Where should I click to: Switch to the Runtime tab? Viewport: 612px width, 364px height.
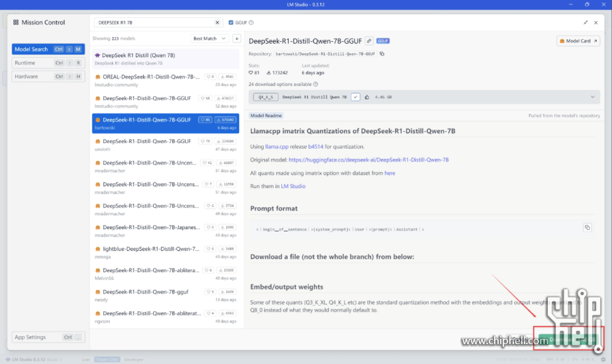(48, 63)
